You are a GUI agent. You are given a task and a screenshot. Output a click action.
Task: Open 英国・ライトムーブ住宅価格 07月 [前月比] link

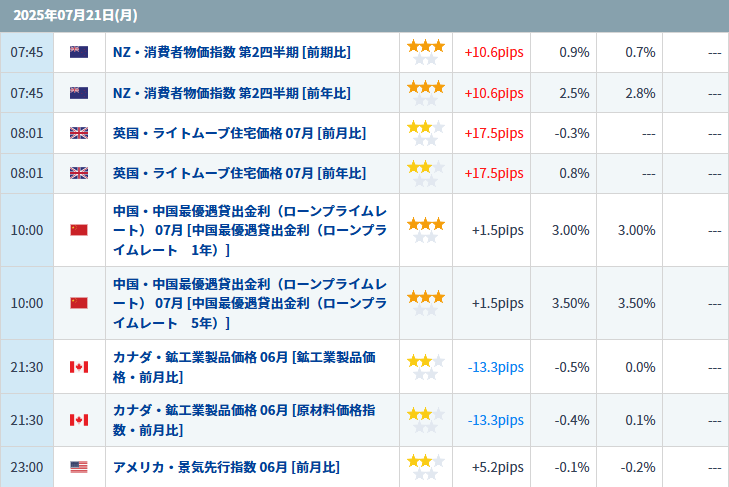pyautogui.click(x=239, y=133)
